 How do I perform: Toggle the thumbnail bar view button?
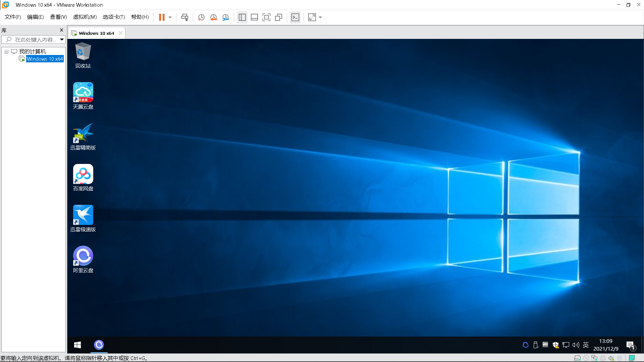coord(254,17)
